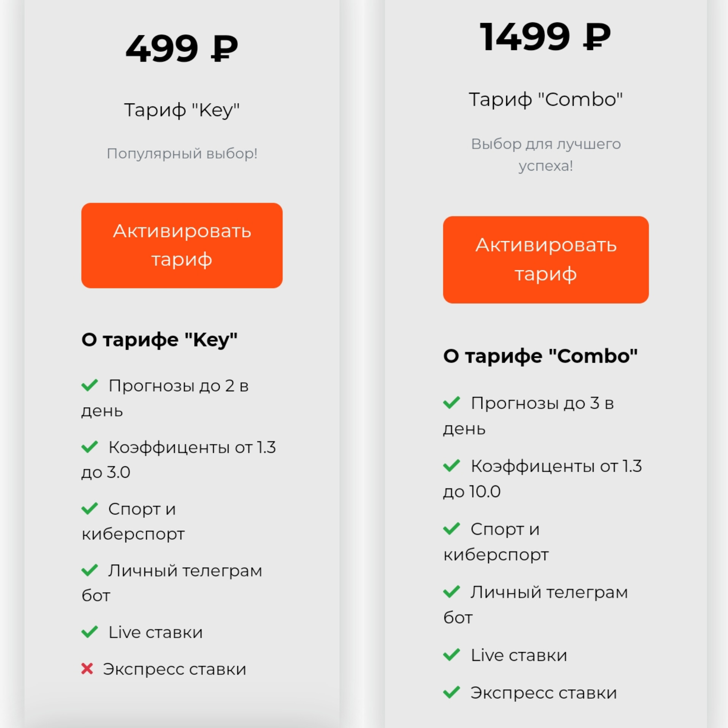Click the "Тариф "Combo"" title text
This screenshot has height=728, width=728.
[546, 100]
